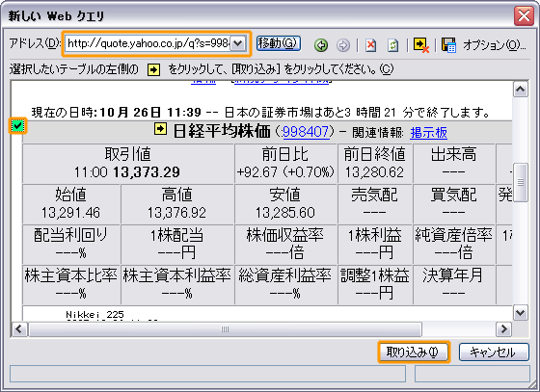Click hide table selection icons button

coord(420,45)
